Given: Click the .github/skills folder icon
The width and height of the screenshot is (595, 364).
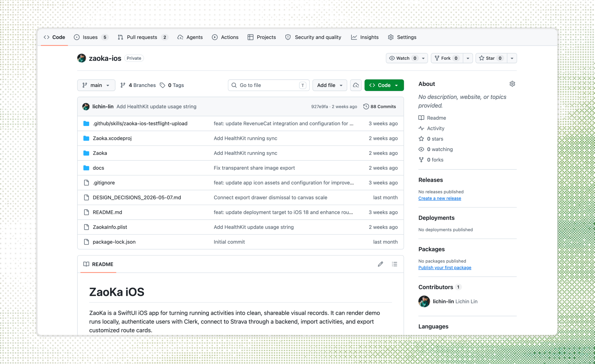Looking at the screenshot, I should point(86,123).
